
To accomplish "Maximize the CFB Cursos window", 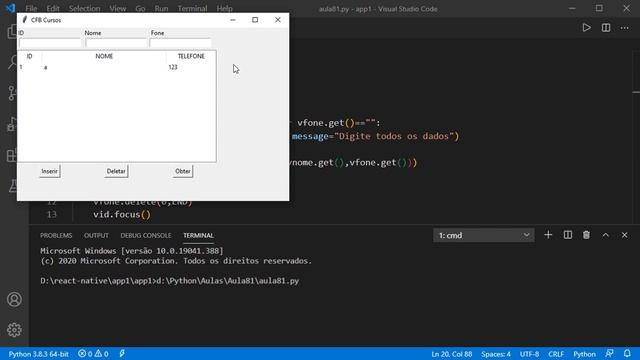I will click(x=255, y=20).
